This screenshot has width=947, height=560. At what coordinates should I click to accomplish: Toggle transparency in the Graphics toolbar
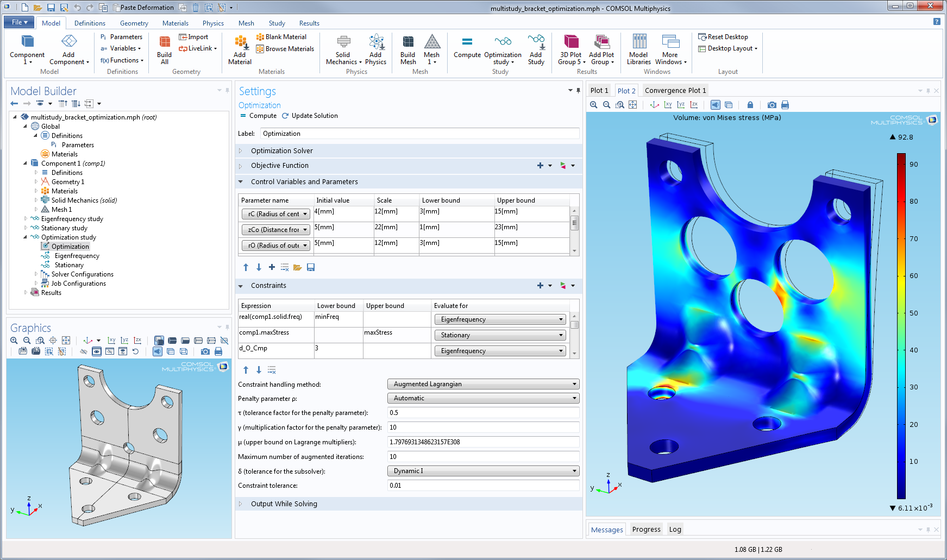(x=171, y=351)
